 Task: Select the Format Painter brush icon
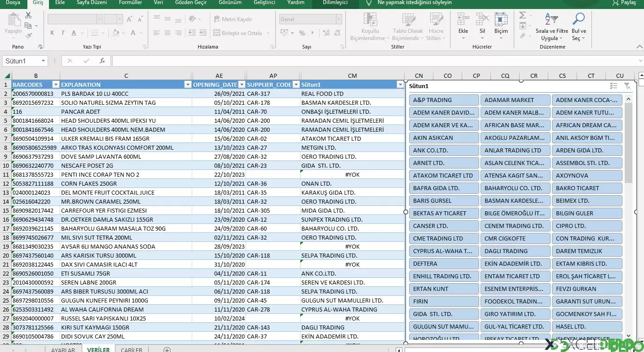[28, 36]
